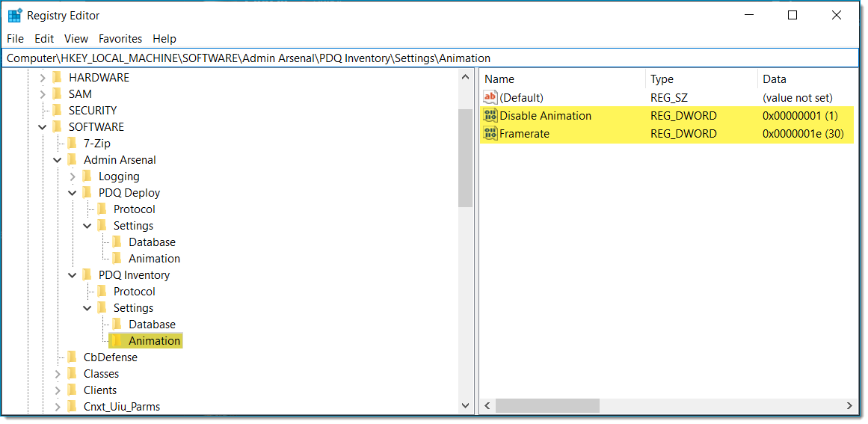
Task: Collapse Settings under PDQ Inventory
Action: [x=87, y=308]
